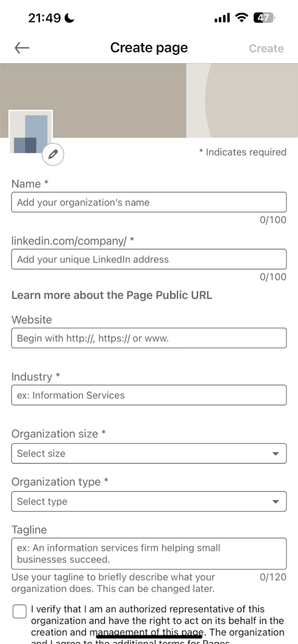
Task: Click the Website input field
Action: click(x=149, y=338)
